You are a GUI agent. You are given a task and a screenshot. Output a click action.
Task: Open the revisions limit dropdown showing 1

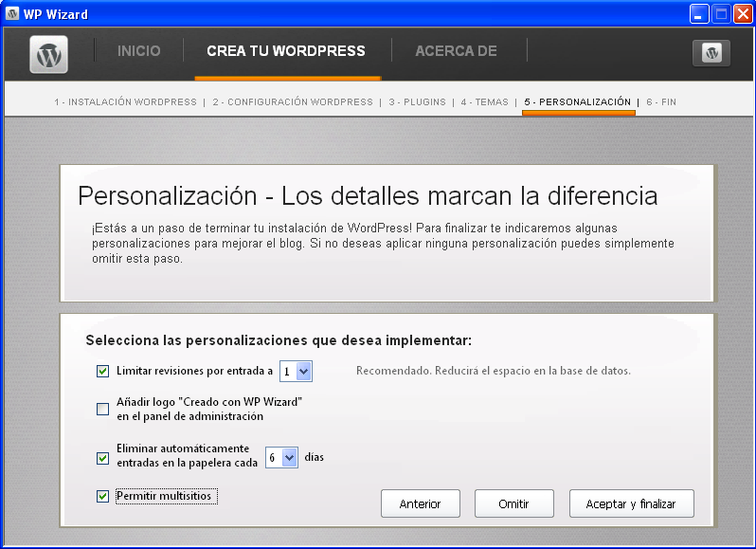coord(296,371)
